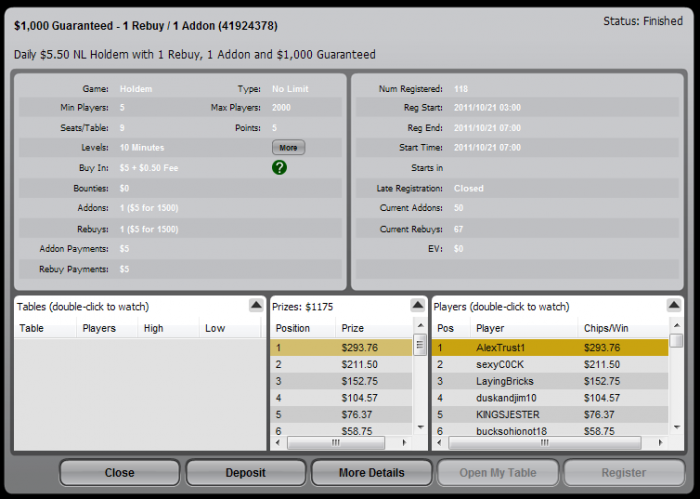Click Prizes list vertical scrollbar down arrow
Viewport: 700px width, 499px height.
click(x=420, y=427)
